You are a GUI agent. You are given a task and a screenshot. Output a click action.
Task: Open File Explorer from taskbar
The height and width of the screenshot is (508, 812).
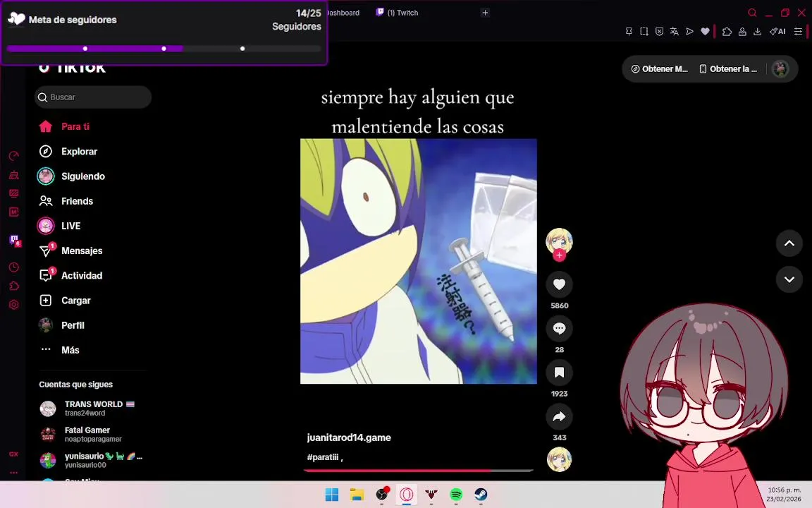(356, 495)
